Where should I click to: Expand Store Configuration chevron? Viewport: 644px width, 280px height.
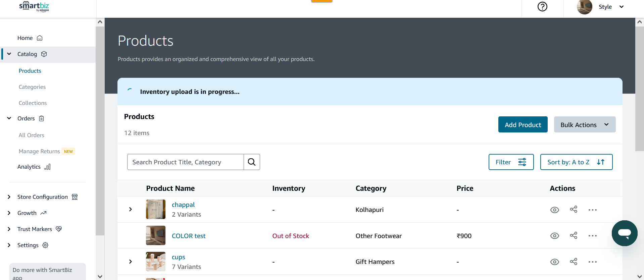click(9, 197)
